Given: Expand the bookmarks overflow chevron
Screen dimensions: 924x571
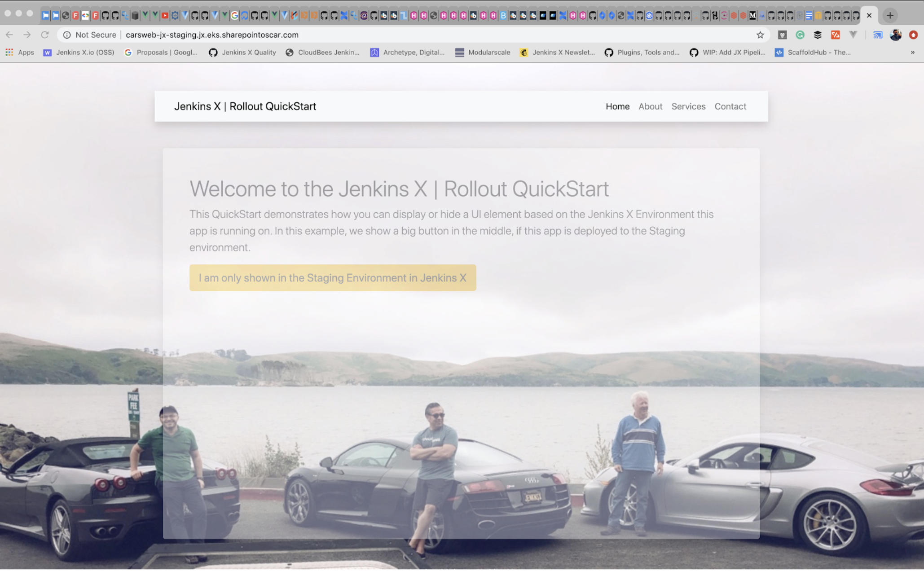Looking at the screenshot, I should click(913, 52).
